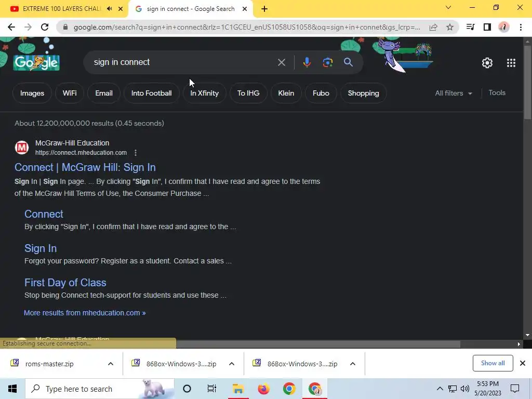The image size is (532, 399).
Task: Open the search Tools options
Action: coord(497,93)
